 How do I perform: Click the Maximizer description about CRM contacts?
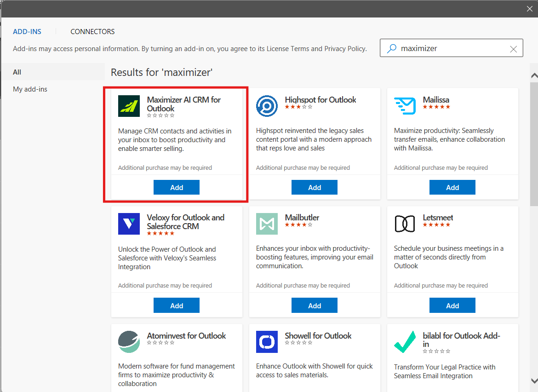pyautogui.click(x=175, y=140)
